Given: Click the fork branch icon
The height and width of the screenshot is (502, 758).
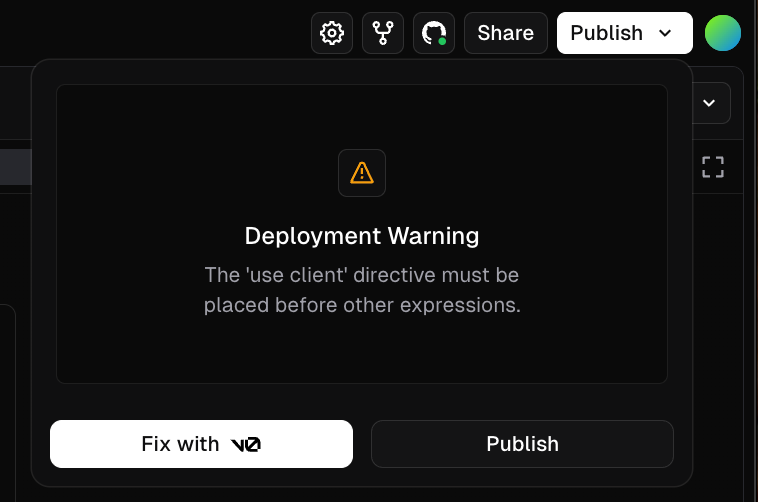Looking at the screenshot, I should click(x=383, y=33).
